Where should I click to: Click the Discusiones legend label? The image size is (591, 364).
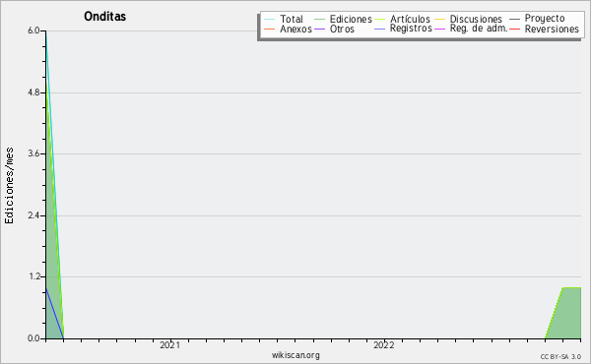(476, 19)
